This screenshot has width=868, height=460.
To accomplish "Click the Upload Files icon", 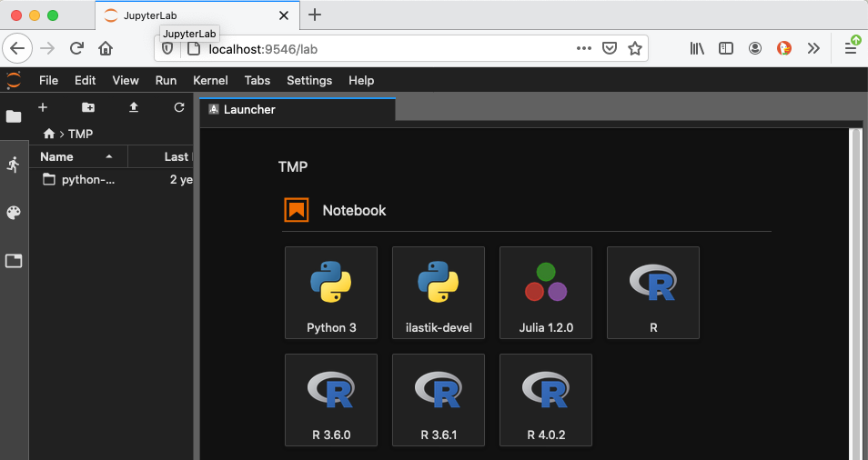I will coord(134,107).
